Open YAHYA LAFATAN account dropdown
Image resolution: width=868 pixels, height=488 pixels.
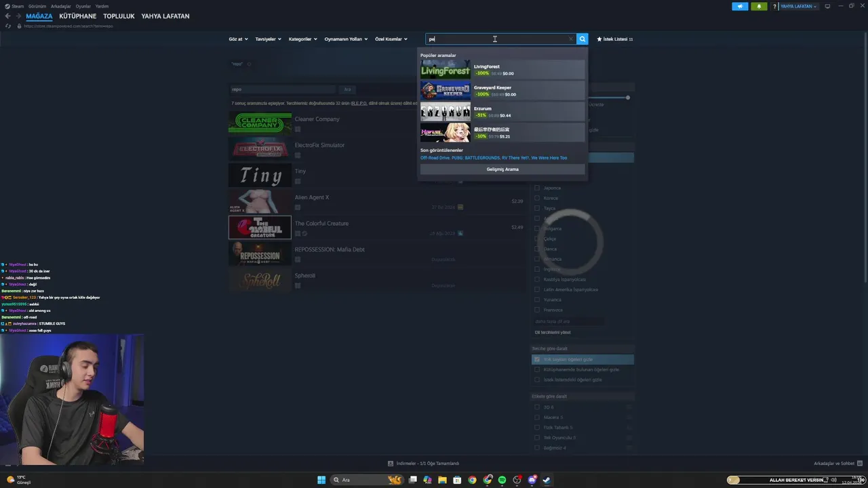pos(799,6)
